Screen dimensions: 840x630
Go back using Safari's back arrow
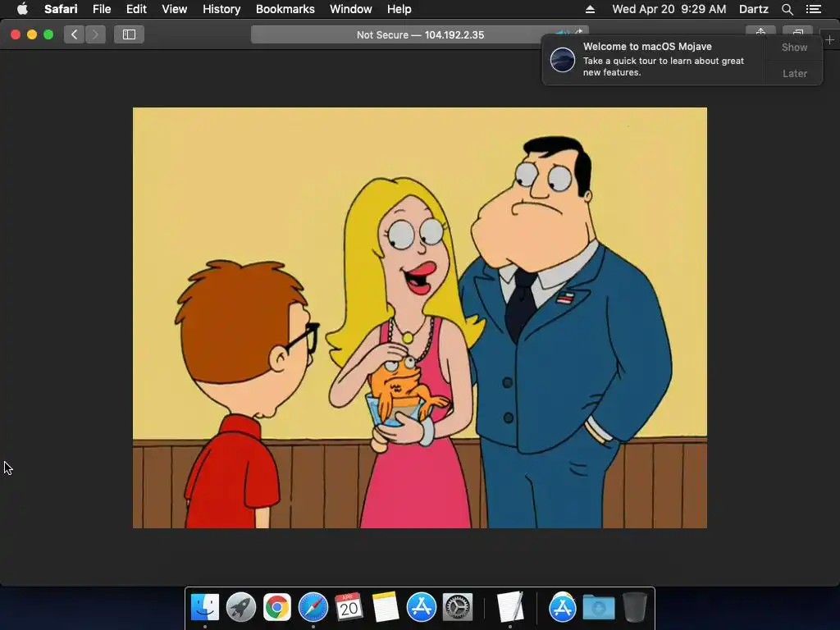(x=75, y=34)
